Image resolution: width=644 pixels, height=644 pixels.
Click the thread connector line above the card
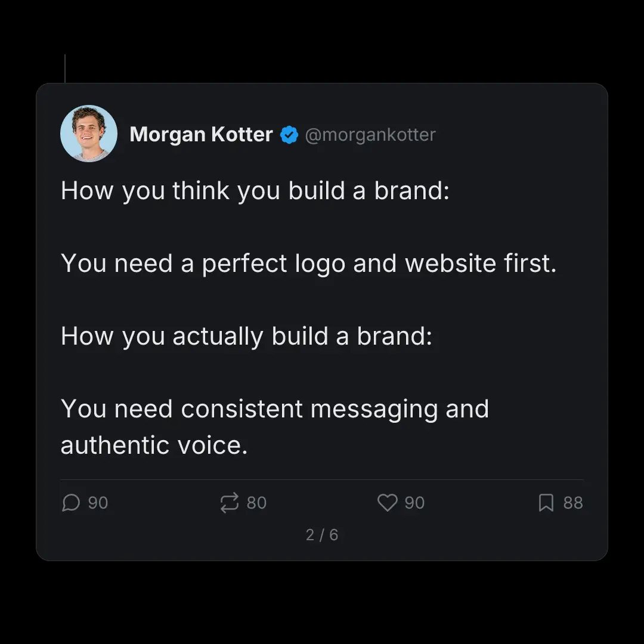pos(64,69)
